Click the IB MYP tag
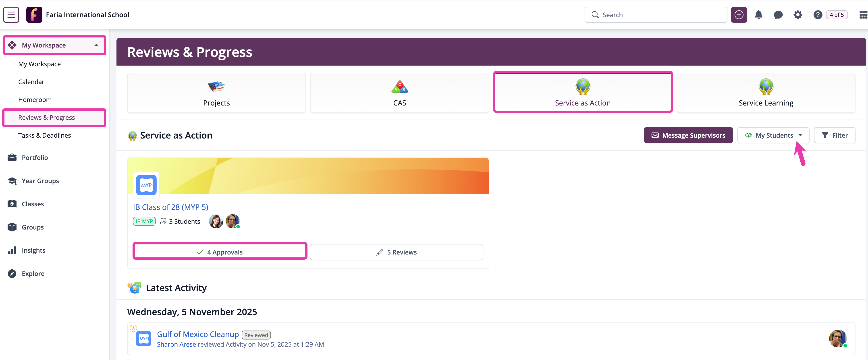Image resolution: width=868 pixels, height=360 pixels. click(x=144, y=221)
